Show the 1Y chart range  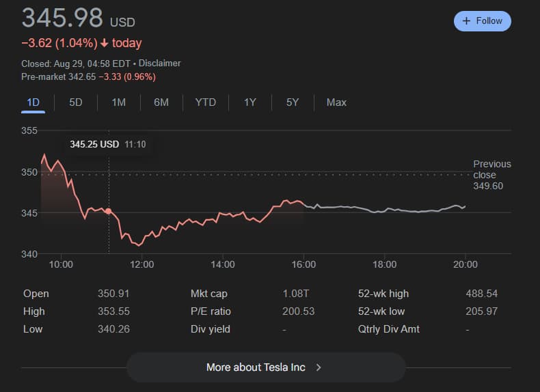[250, 102]
